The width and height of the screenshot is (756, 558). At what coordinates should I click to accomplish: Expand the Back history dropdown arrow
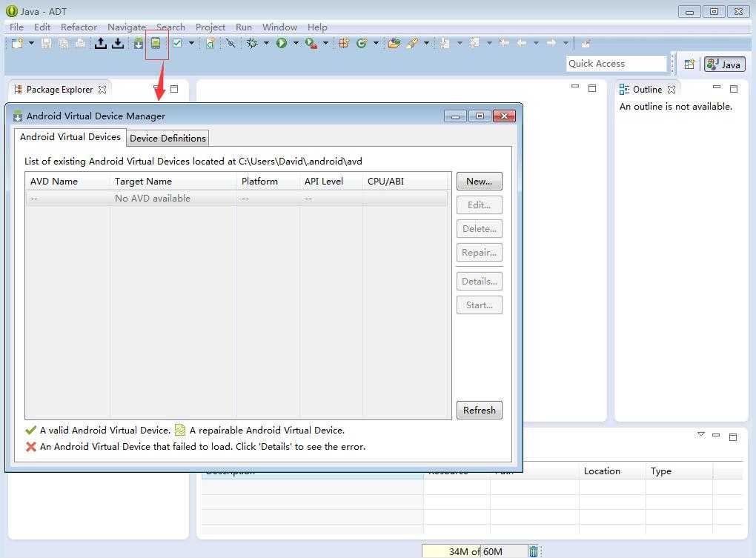tap(536, 44)
